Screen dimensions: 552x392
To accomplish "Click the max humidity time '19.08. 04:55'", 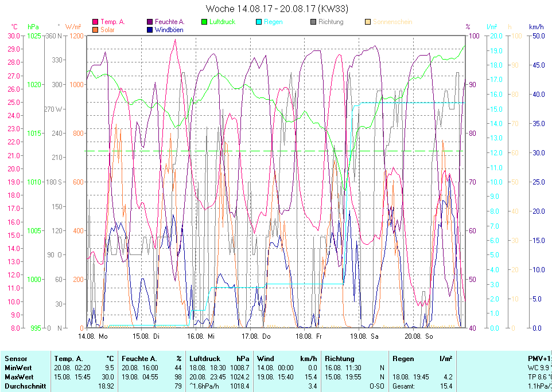I will [x=140, y=377].
